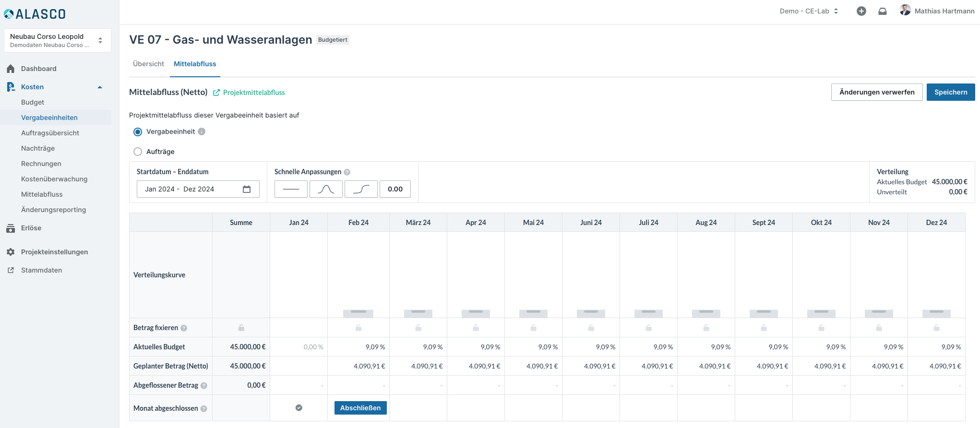Apply the linear distribution curve preset
Screen dimensions: 980x428
point(291,189)
